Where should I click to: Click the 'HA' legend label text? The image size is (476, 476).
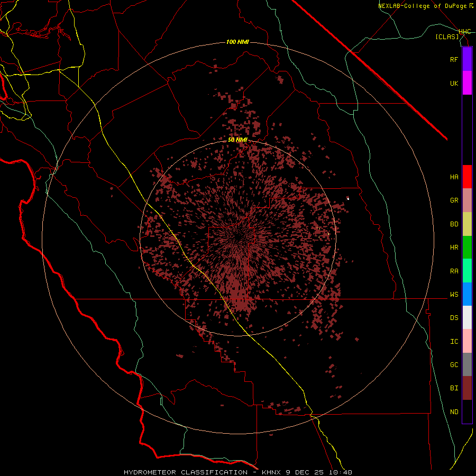pyautogui.click(x=454, y=177)
